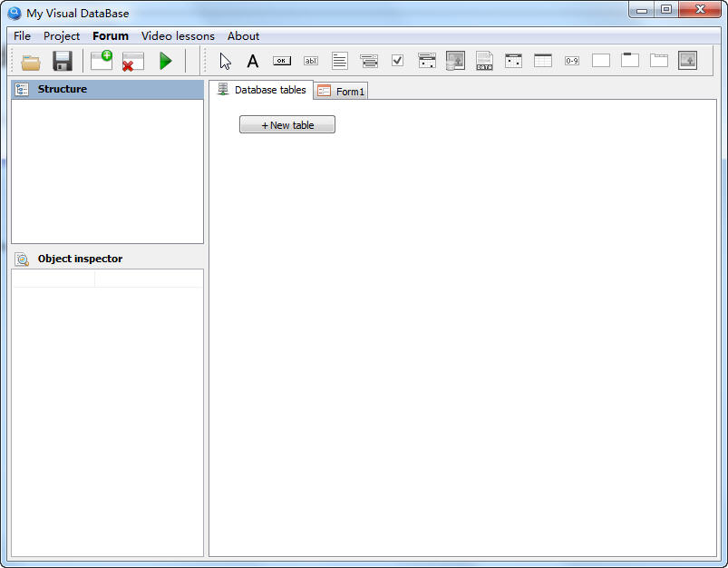Switch to the Form1 tab
Viewport: 728px width, 568px height.
pos(342,92)
